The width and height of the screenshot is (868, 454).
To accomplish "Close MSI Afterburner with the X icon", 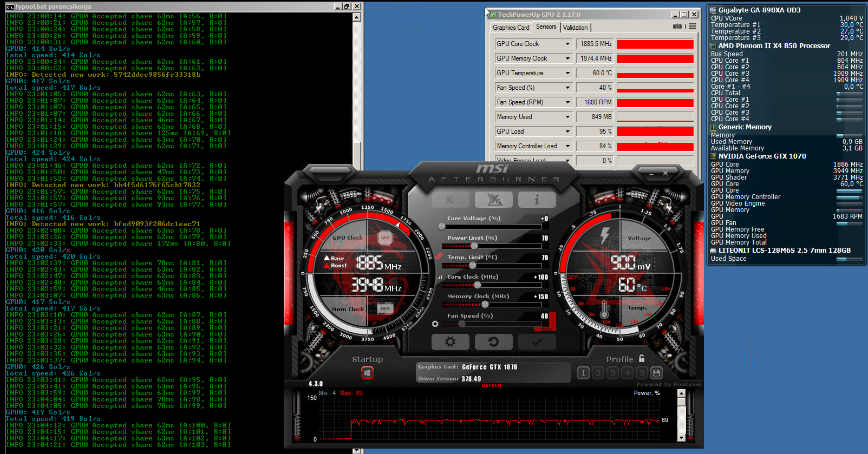I will (x=665, y=173).
